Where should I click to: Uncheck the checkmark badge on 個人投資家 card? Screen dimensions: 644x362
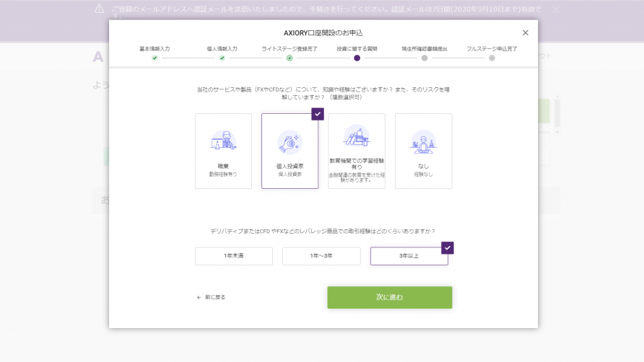pos(318,114)
